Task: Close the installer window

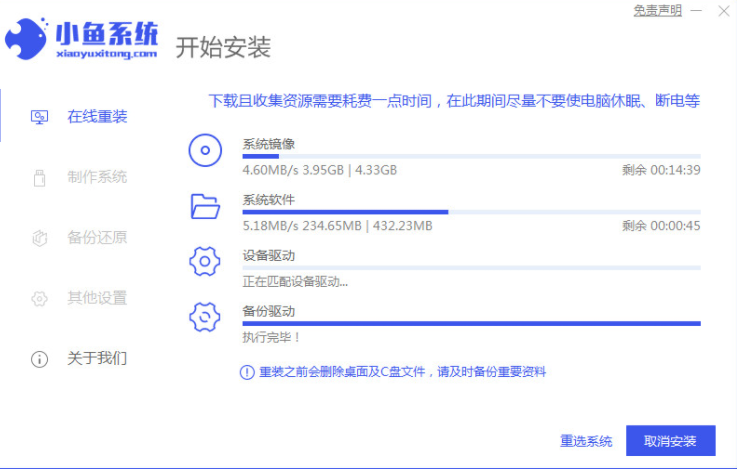Action: (x=724, y=10)
